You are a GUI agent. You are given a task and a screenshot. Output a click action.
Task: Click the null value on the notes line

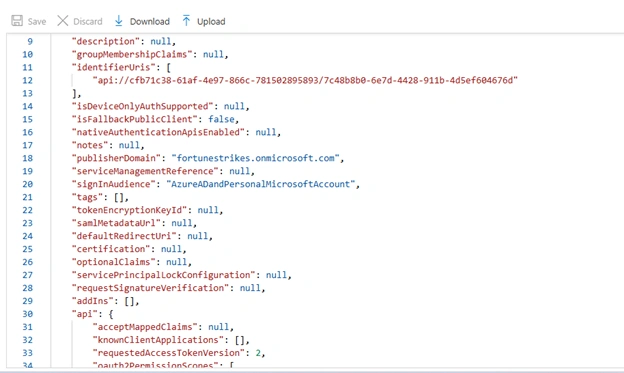[129, 145]
